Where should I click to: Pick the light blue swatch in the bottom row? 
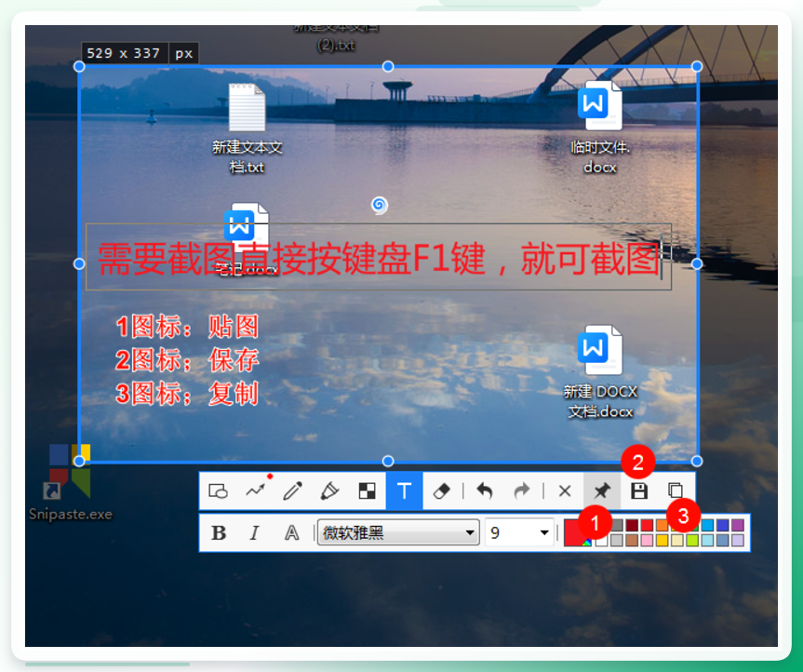(x=707, y=541)
